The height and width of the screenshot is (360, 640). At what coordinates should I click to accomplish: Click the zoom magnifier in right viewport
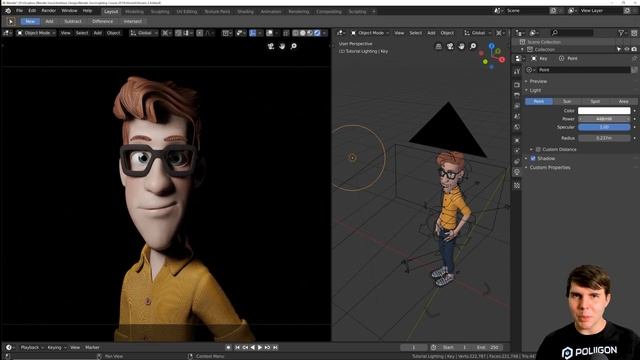pyautogui.click(x=473, y=47)
